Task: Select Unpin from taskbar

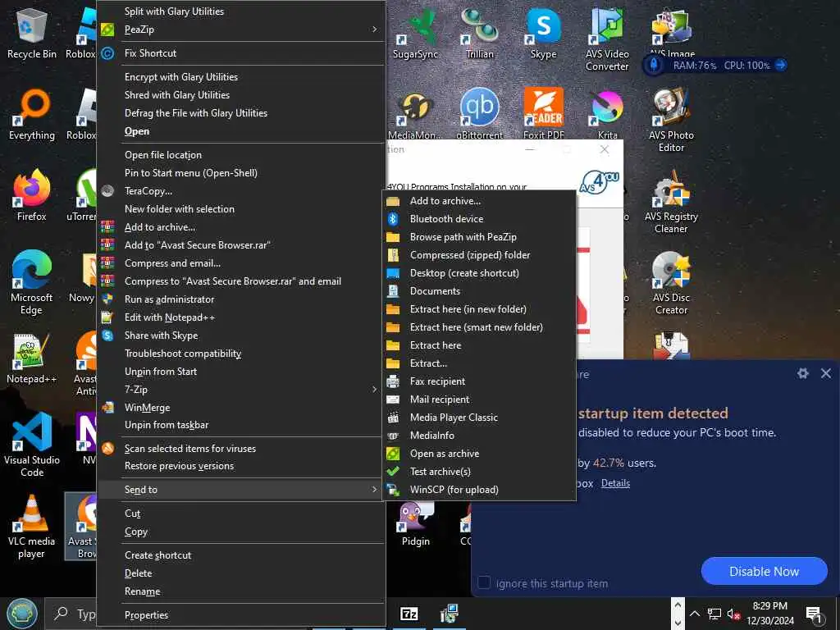Action: [242, 426]
